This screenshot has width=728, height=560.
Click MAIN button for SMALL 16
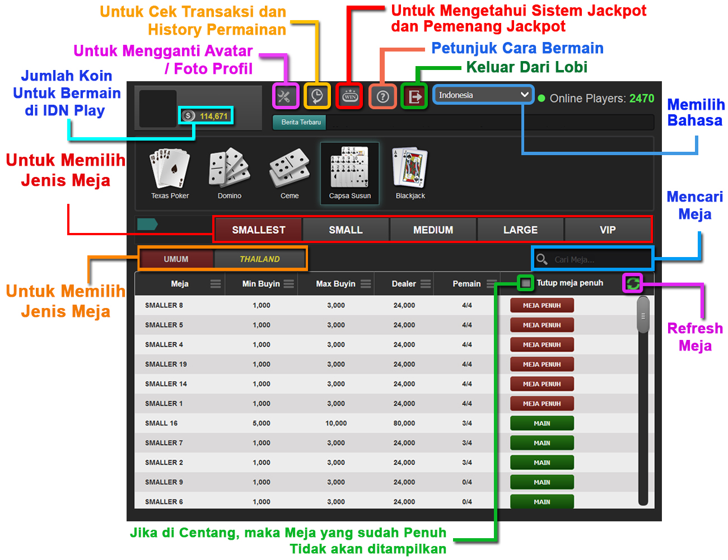542,423
